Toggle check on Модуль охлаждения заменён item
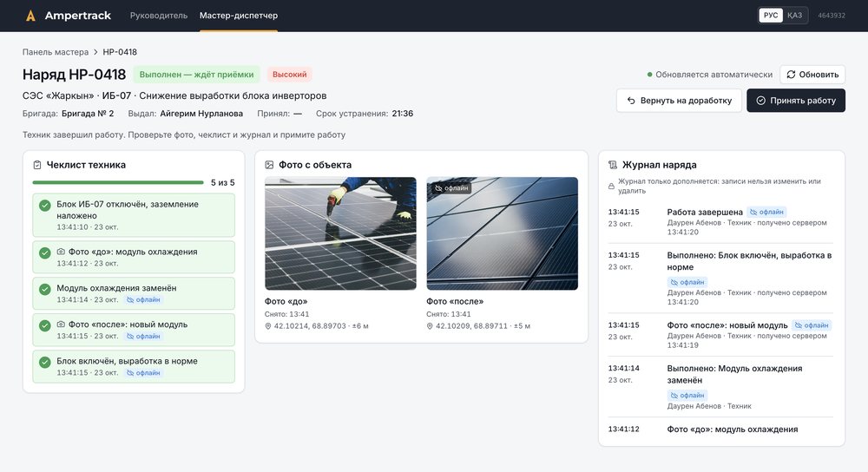868x472 pixels. click(45, 289)
